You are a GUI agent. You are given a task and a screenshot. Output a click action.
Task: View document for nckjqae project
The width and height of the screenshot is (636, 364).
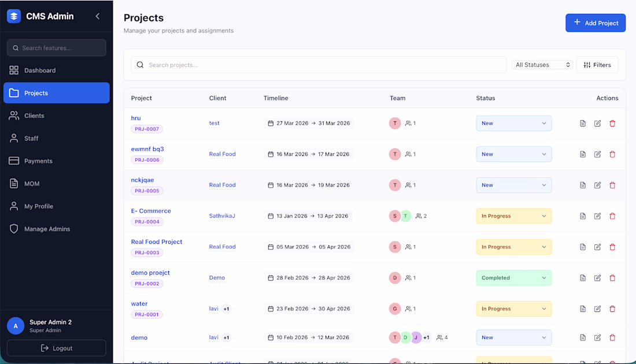[582, 185]
